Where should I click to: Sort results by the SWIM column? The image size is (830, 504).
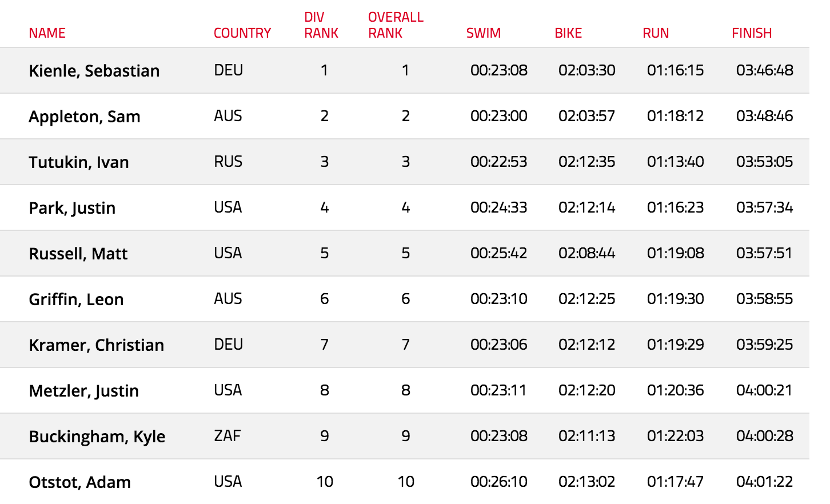coord(484,33)
